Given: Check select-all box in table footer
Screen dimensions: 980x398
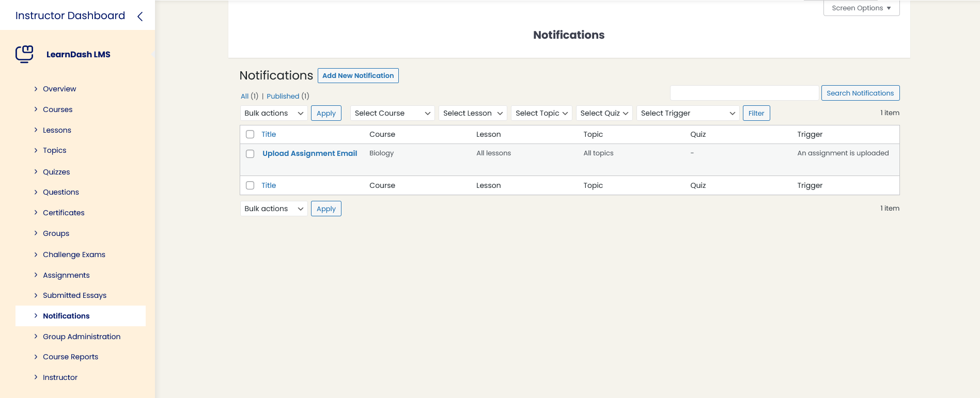Looking at the screenshot, I should (x=250, y=185).
